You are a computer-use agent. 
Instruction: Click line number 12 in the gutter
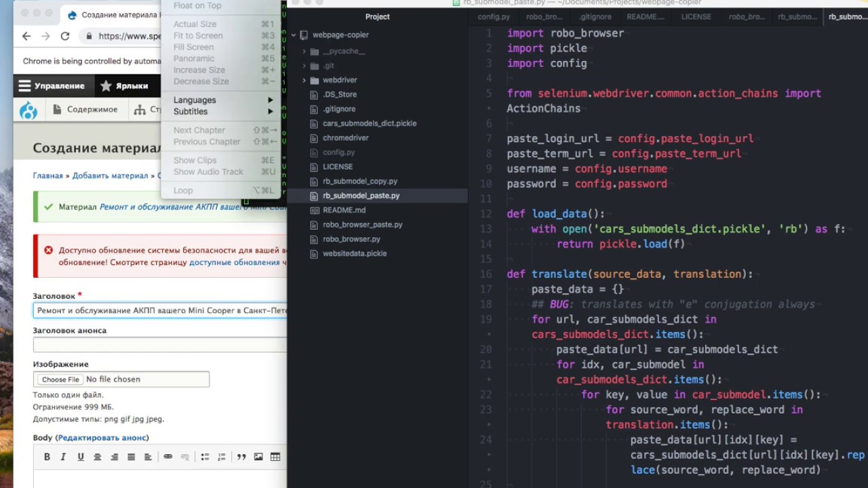tap(486, 214)
